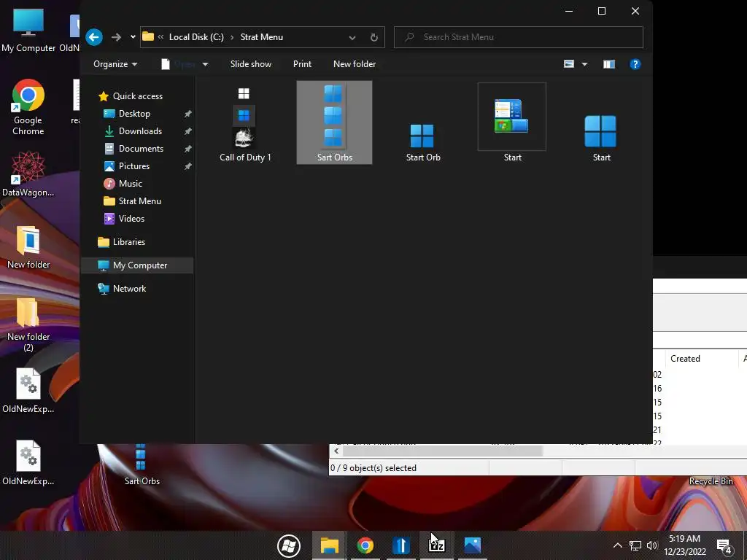Expand the Open button dropdown arrow

pos(205,64)
